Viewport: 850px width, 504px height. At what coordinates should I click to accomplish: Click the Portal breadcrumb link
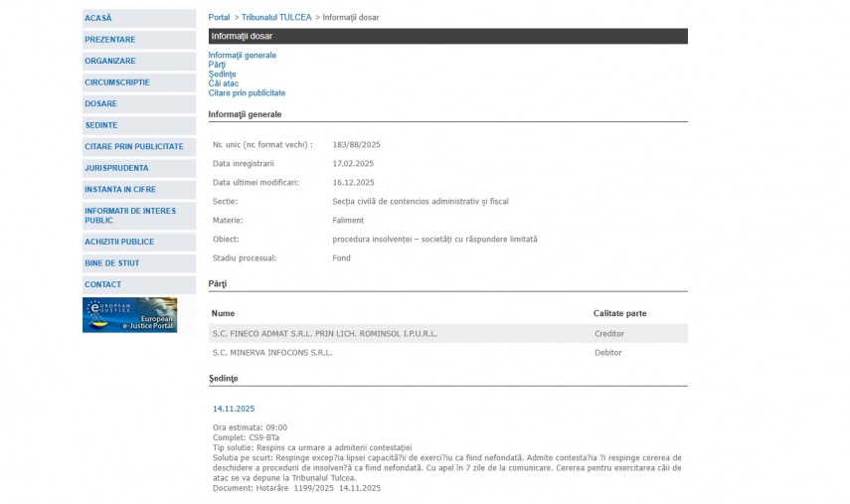(219, 18)
